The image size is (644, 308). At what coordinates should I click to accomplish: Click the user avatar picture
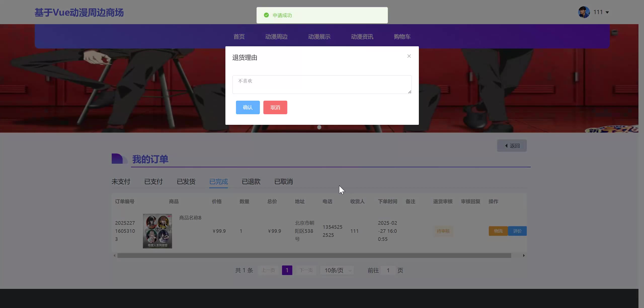[584, 12]
